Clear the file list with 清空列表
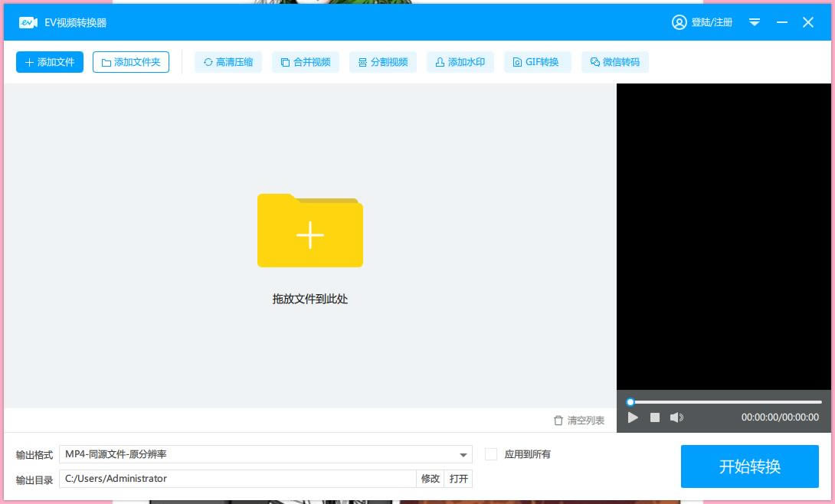The height and width of the screenshot is (504, 835). point(579,420)
